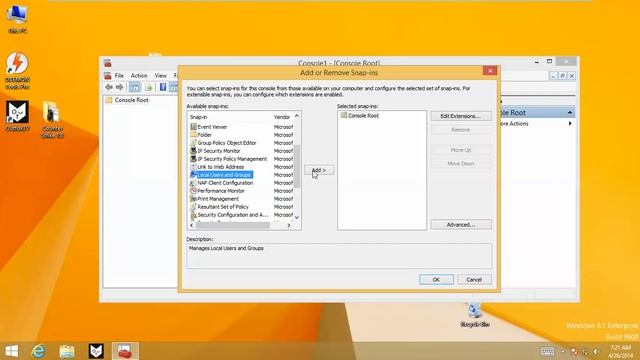640x360 pixels.
Task: Click the Security Configuration and Analysis icon
Action: pyautogui.click(x=193, y=215)
